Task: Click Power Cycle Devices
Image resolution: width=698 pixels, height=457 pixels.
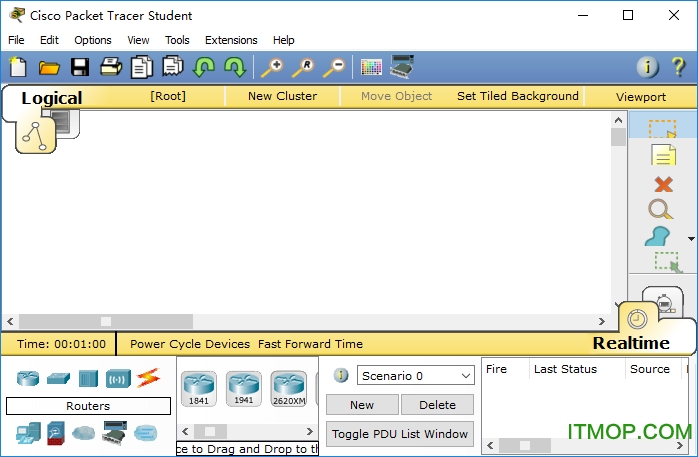Action: [190, 344]
